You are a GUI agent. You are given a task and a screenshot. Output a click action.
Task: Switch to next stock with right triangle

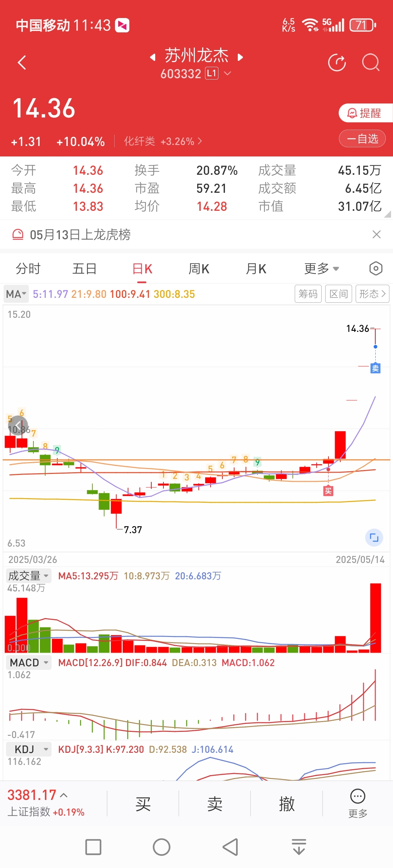click(x=240, y=57)
